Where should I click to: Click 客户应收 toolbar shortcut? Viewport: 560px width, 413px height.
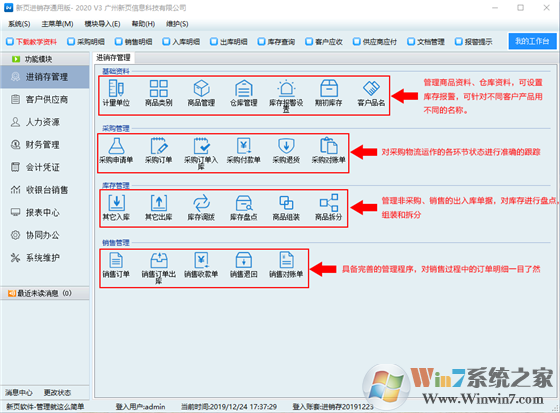click(x=324, y=42)
